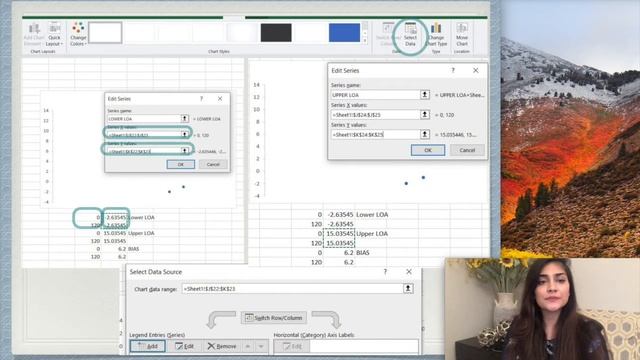Image resolution: width=640 pixels, height=360 pixels.
Task: Close the Select Data Source dialog
Action: (x=409, y=272)
